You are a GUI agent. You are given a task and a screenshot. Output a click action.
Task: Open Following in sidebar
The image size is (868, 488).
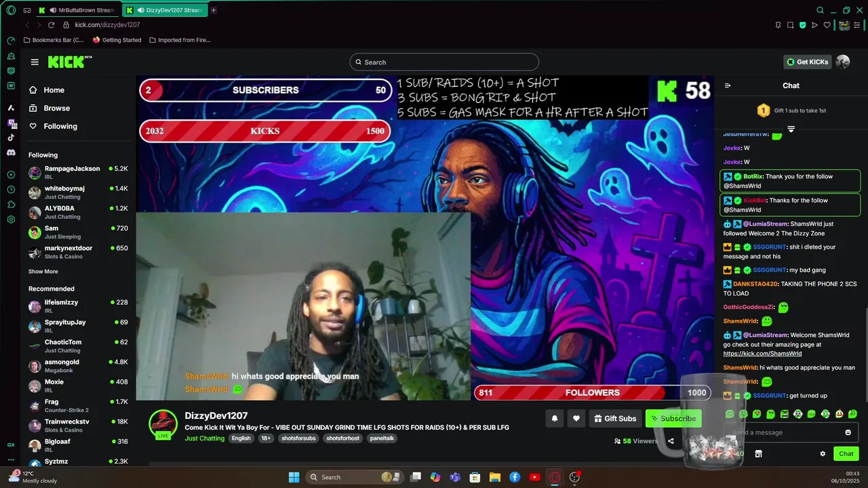53,126
